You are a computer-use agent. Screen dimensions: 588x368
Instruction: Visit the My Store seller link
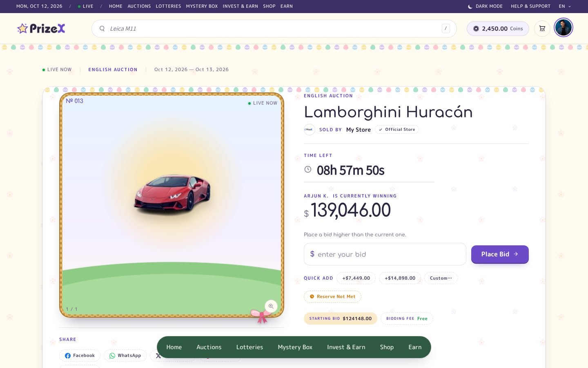(359, 130)
